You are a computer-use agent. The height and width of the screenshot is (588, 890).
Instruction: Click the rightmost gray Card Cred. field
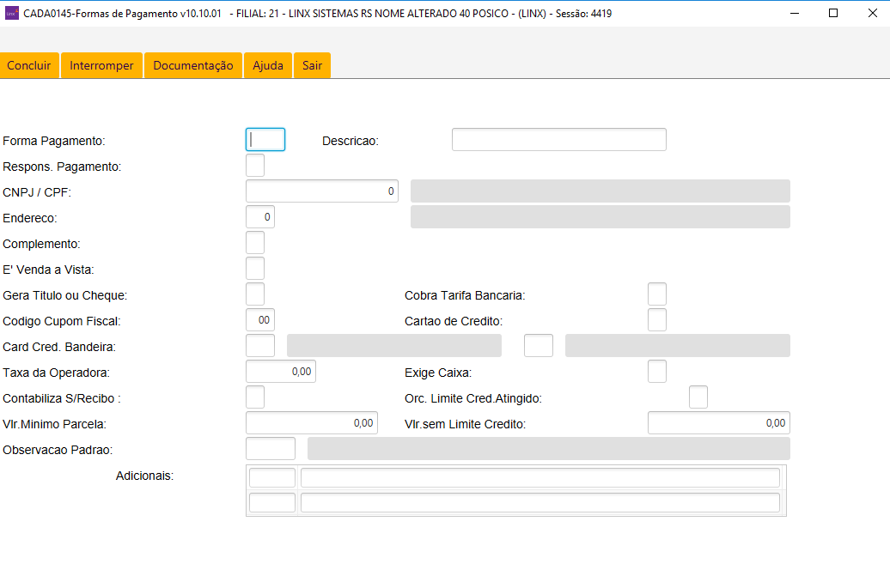coord(677,345)
